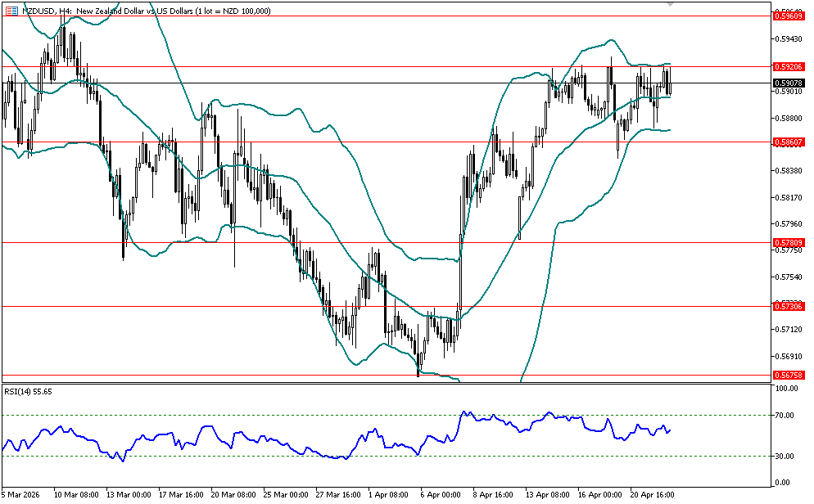Click the 30.00 RSI oversold level label

tap(787, 457)
